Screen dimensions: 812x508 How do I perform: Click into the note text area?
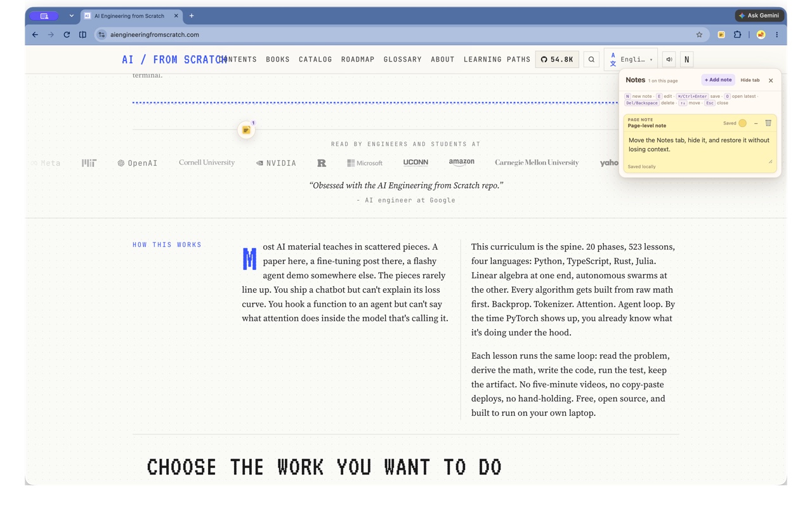tap(700, 147)
